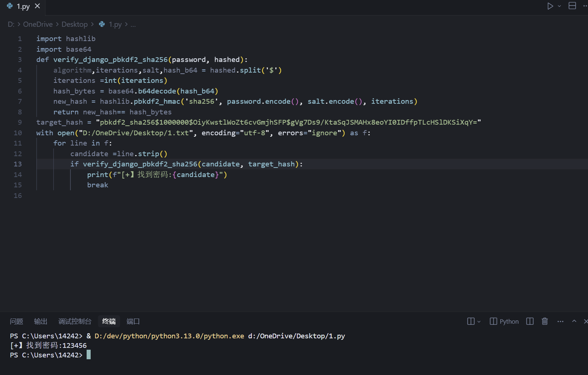The image size is (588, 375).
Task: Click 'pbkdf2_hmac' on line 7
Action: click(x=157, y=102)
